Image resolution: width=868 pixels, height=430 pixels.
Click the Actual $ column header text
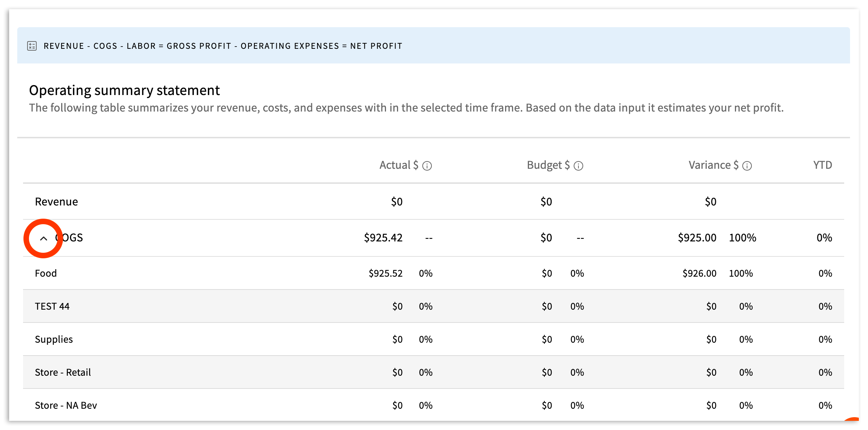398,165
